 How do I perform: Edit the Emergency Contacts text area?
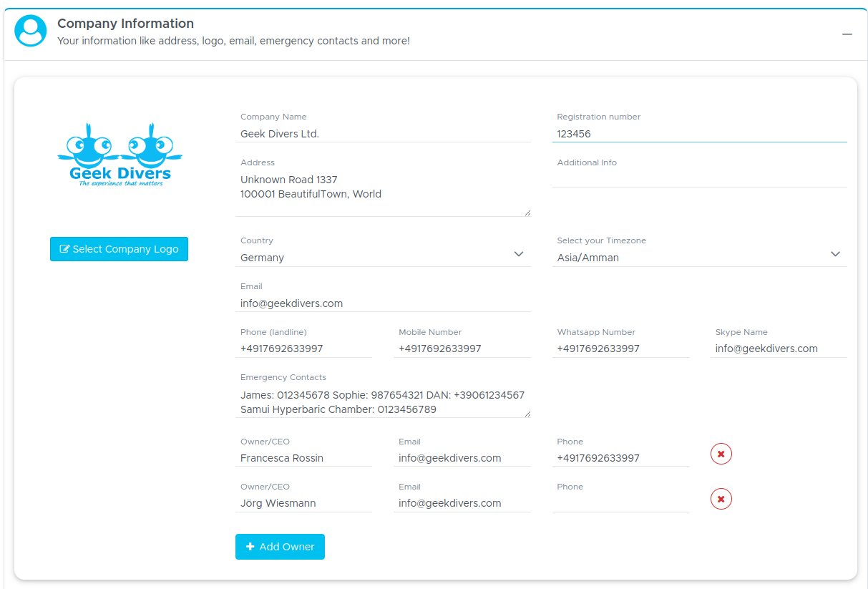(x=383, y=402)
